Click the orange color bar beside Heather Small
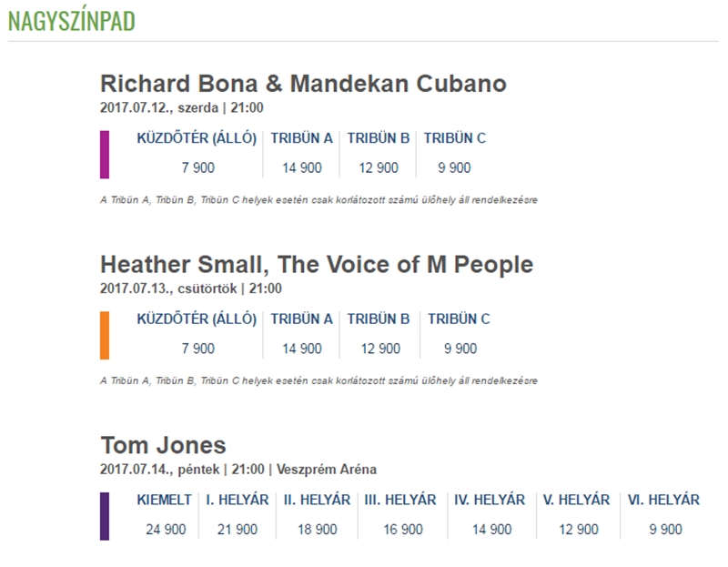 105,335
